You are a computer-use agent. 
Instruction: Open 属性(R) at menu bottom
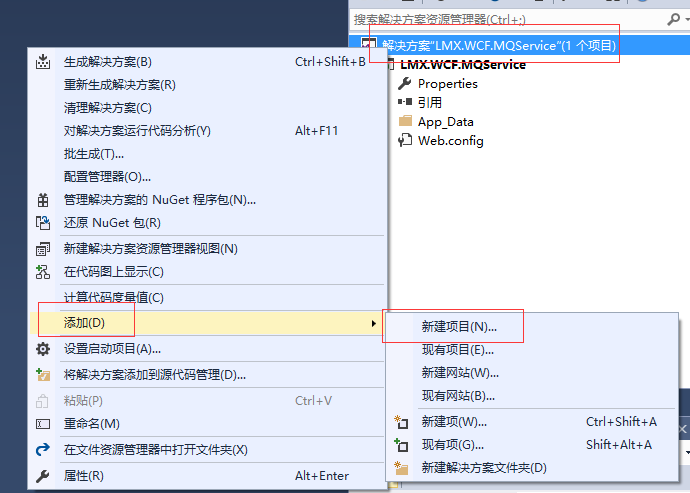(x=207, y=476)
